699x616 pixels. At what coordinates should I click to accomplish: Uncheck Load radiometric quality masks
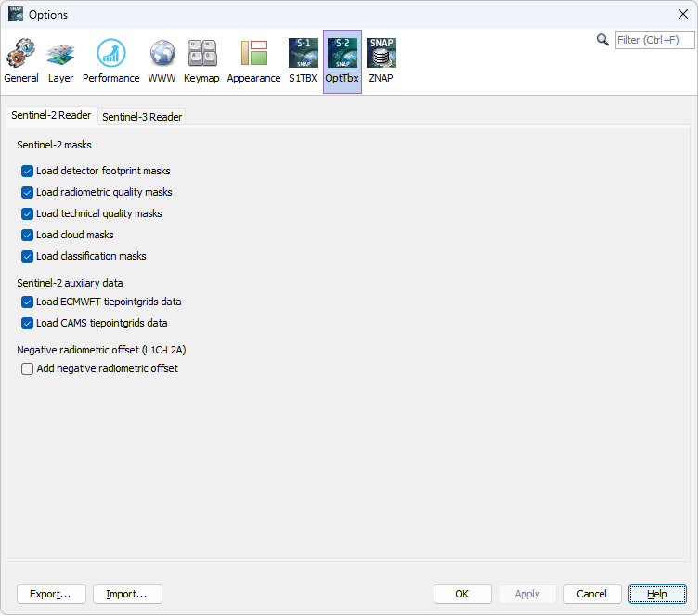[27, 192]
